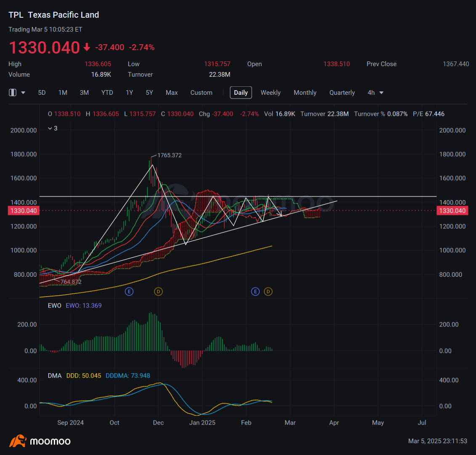Open the Custom date range
Image resolution: width=476 pixels, height=455 pixels.
[201, 93]
